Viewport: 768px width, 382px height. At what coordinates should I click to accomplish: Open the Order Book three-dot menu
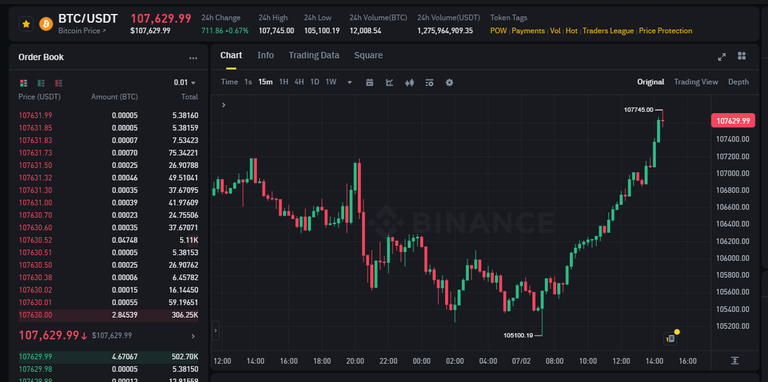193,58
